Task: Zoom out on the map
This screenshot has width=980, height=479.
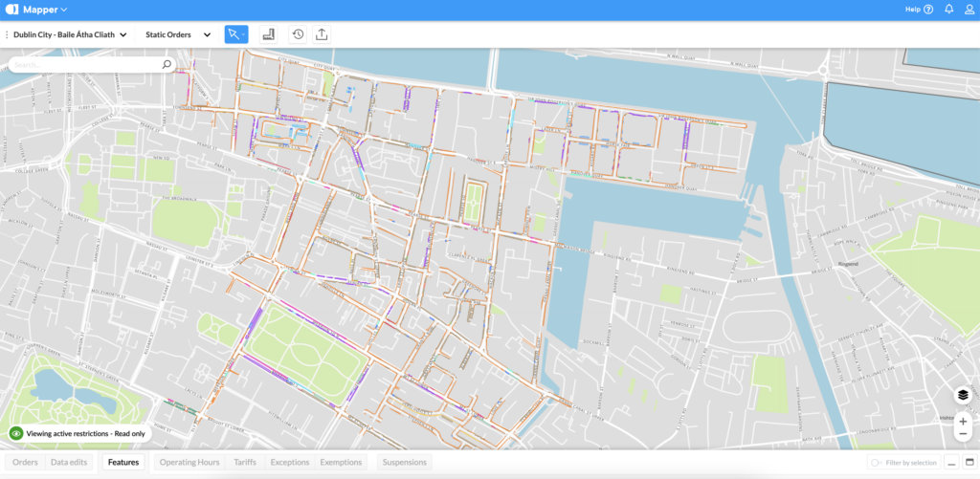Action: [963, 435]
